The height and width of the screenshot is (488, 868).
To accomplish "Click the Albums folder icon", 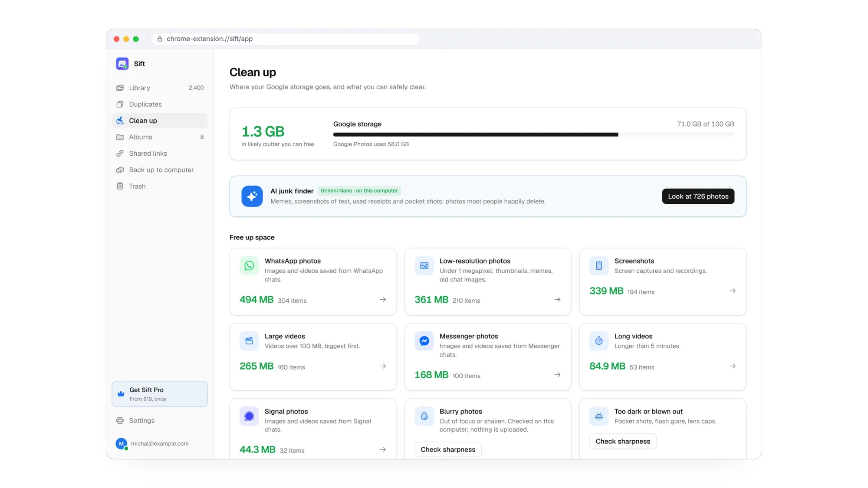I will (120, 137).
